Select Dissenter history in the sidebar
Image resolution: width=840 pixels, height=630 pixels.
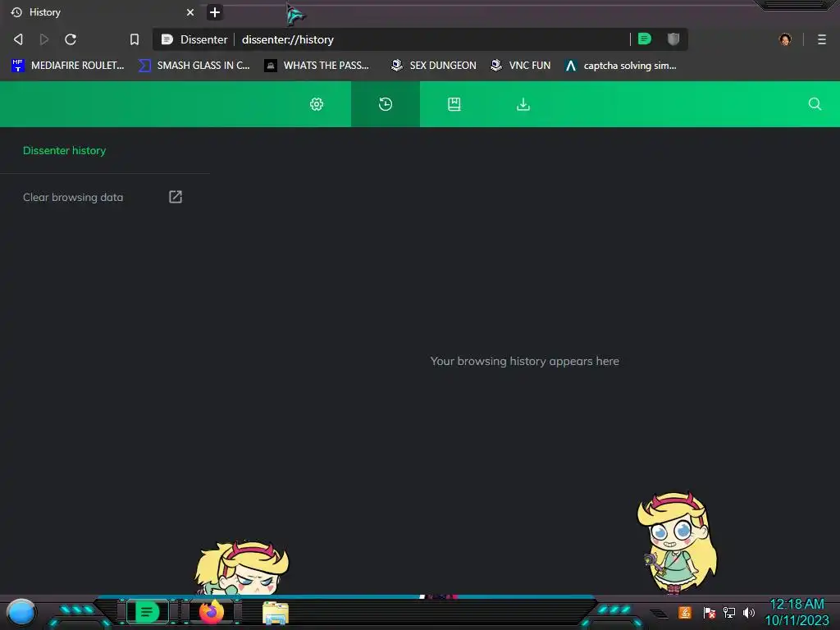pos(64,151)
